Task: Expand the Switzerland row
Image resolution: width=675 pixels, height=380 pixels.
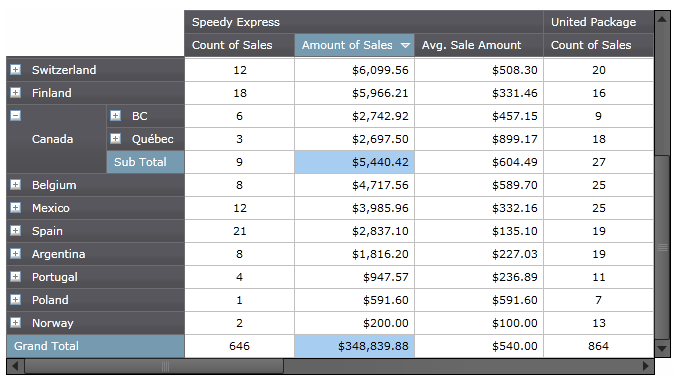Action: (15, 69)
